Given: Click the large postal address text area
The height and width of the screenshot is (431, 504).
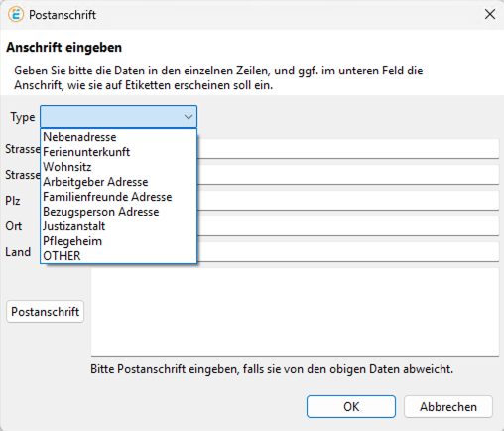Looking at the screenshot, I should [x=295, y=312].
